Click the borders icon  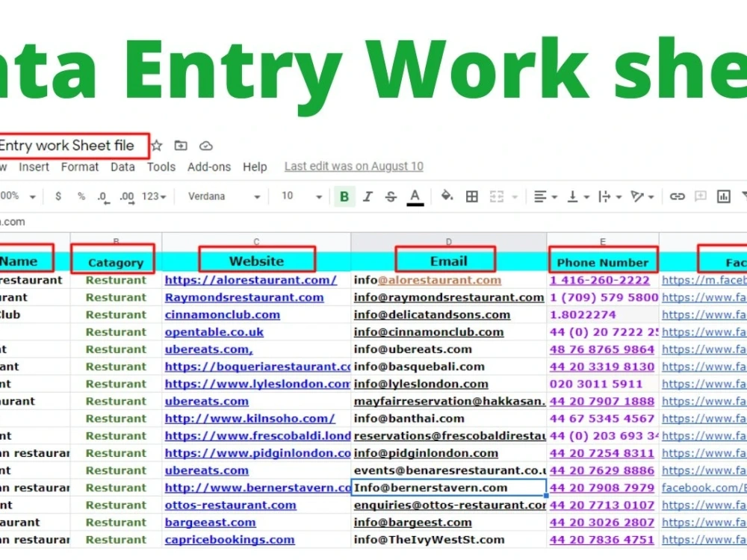471,196
